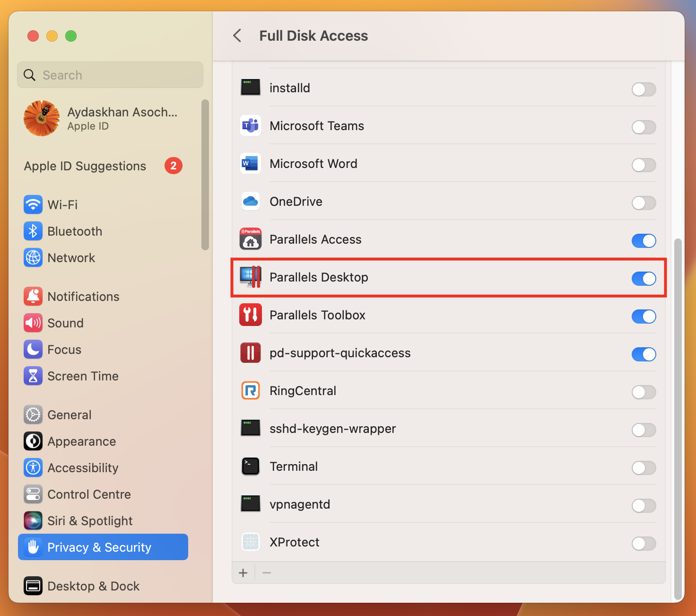Click the Network globe icon

click(x=33, y=257)
